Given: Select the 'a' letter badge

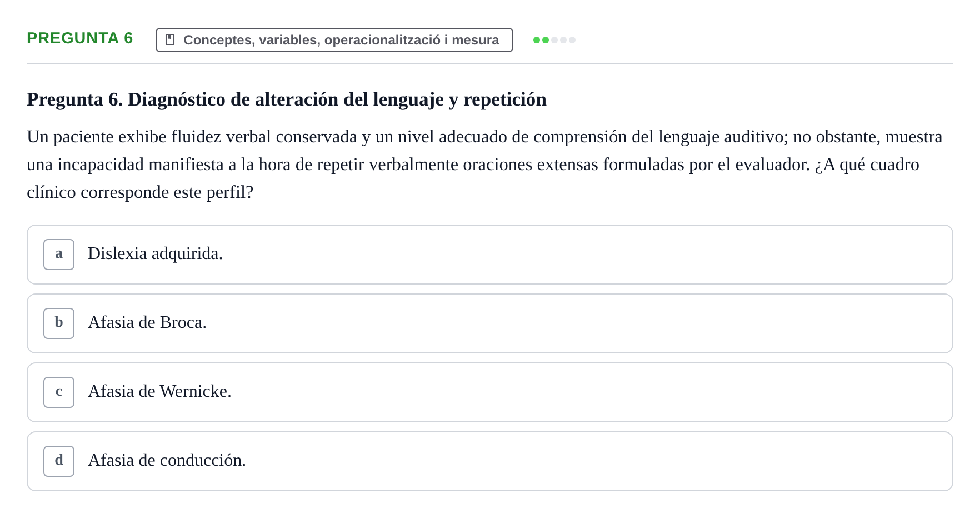Looking at the screenshot, I should click(59, 255).
